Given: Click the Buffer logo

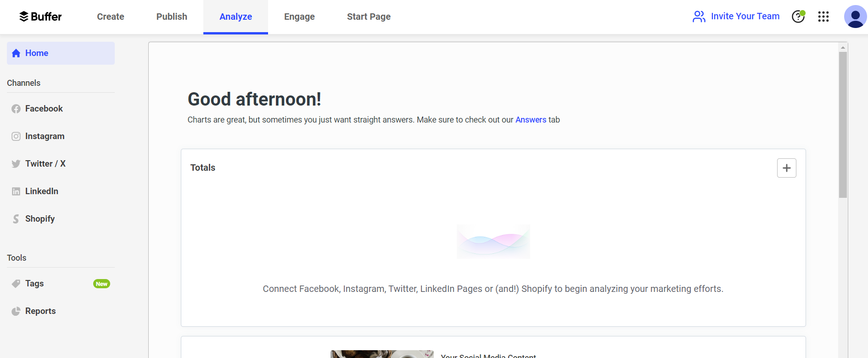Looking at the screenshot, I should click(40, 17).
